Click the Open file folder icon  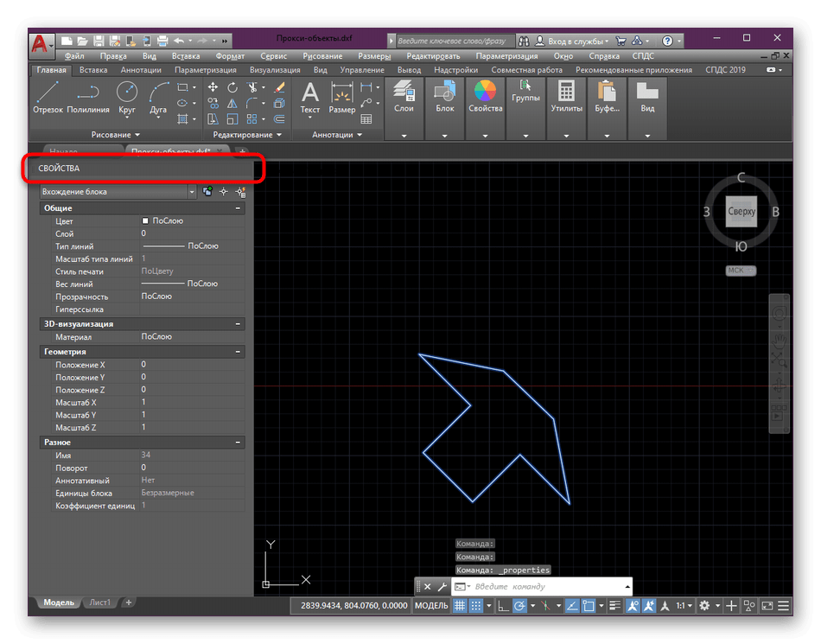coord(83,41)
